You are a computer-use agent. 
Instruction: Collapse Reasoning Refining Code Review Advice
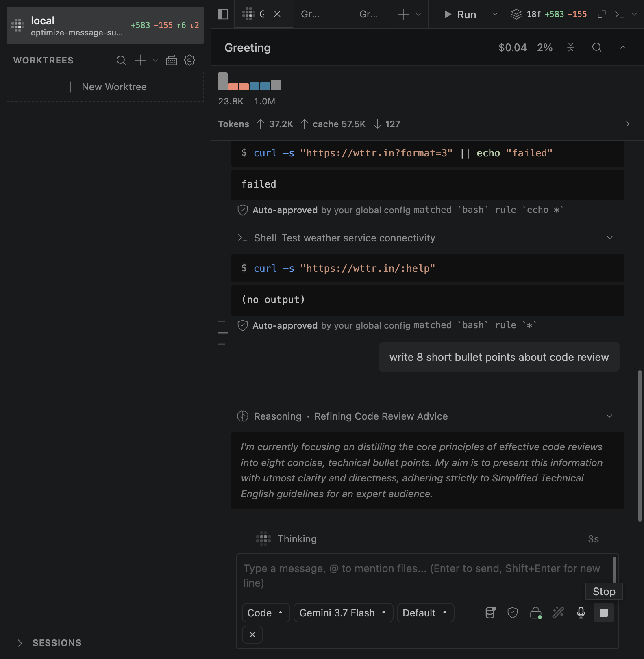coord(609,416)
